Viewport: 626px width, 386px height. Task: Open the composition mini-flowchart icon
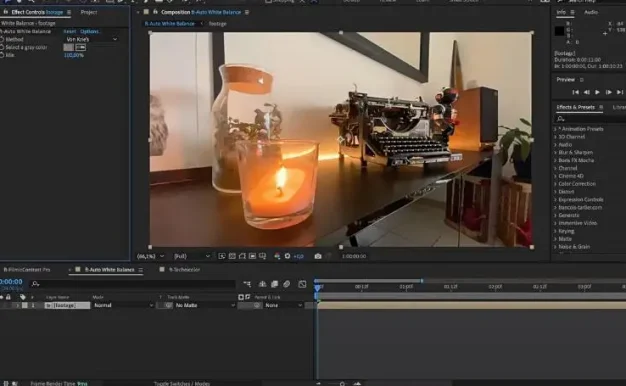(247, 284)
